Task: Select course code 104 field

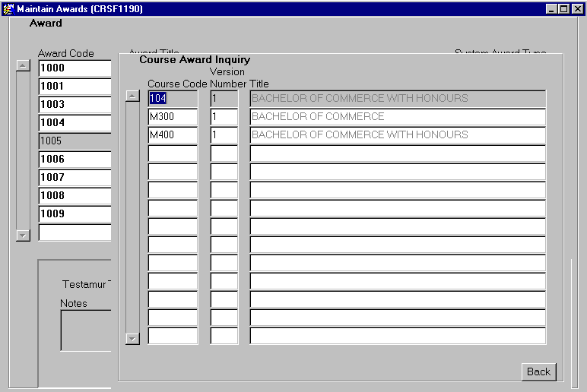Action: pyautogui.click(x=172, y=98)
